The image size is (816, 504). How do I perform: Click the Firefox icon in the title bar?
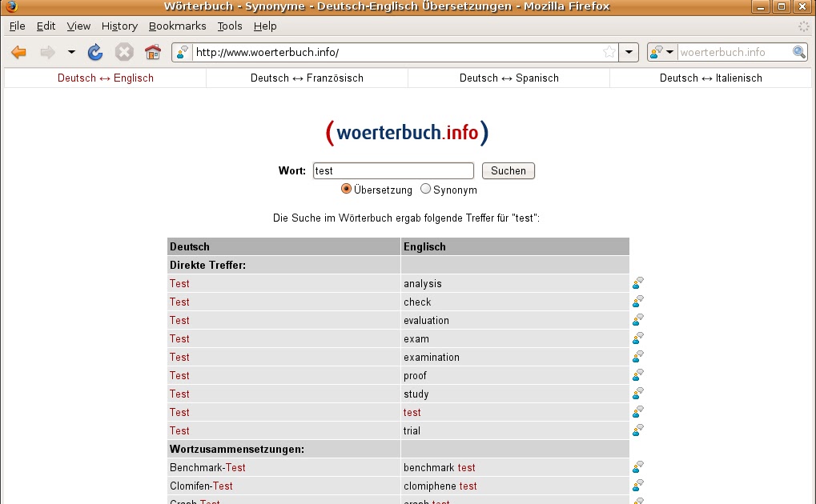click(x=11, y=6)
